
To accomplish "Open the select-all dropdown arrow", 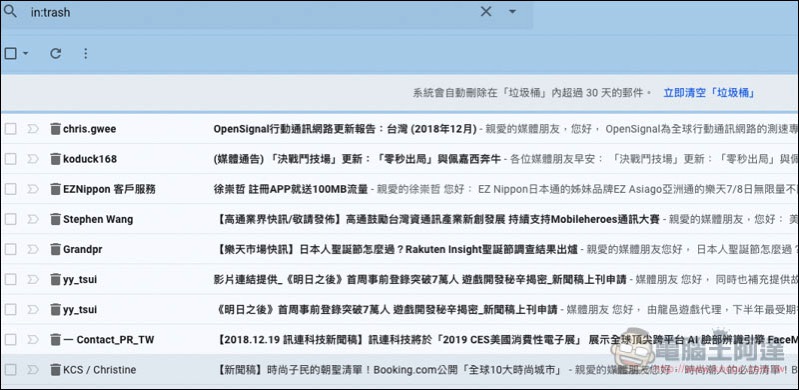I will point(25,54).
